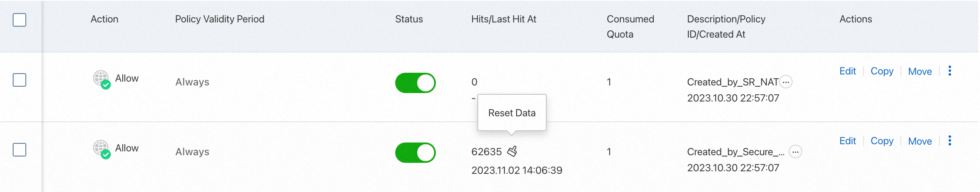The image size is (980, 192).
Task: Click the reset data brush icon beside 62635
Action: coord(512,151)
